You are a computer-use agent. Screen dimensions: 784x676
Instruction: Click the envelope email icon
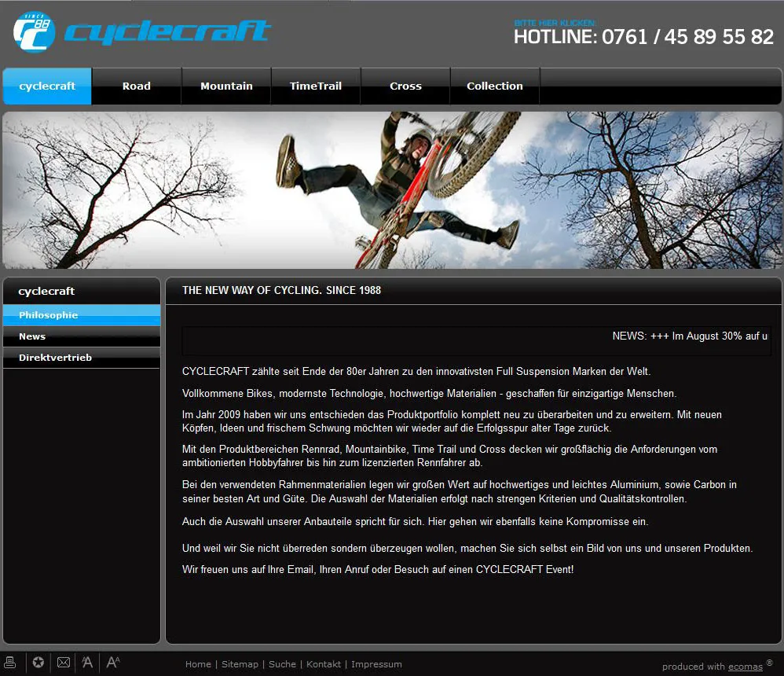tap(64, 663)
